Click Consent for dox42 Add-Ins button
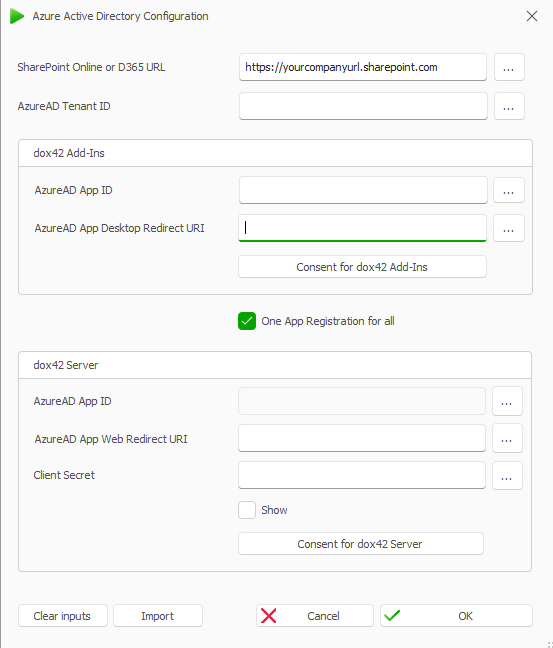 coord(362,267)
